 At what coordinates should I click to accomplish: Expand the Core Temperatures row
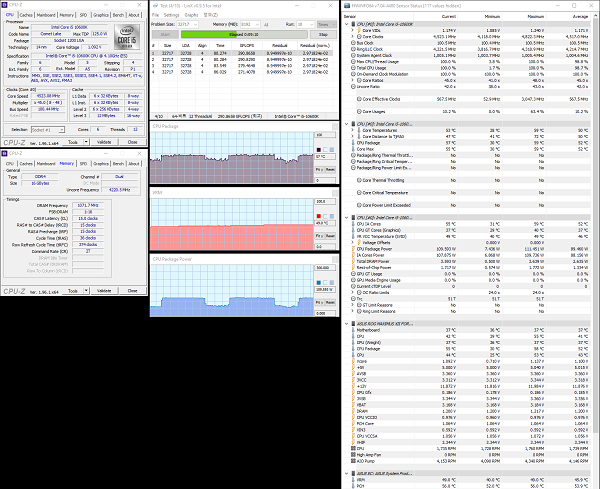[x=352, y=130]
